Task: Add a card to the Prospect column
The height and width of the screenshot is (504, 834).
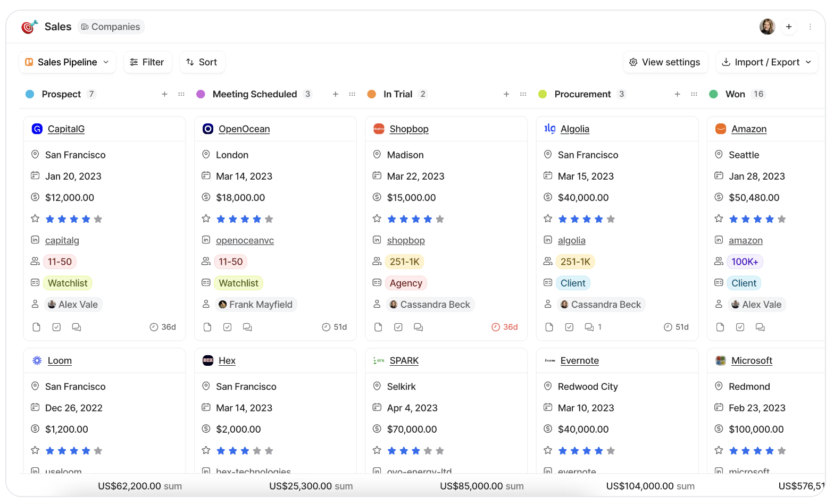Action: 164,94
